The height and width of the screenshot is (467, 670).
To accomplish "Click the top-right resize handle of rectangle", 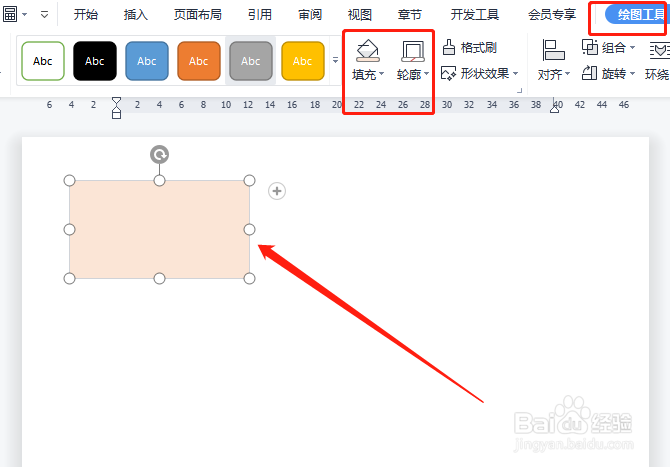I will click(x=250, y=180).
